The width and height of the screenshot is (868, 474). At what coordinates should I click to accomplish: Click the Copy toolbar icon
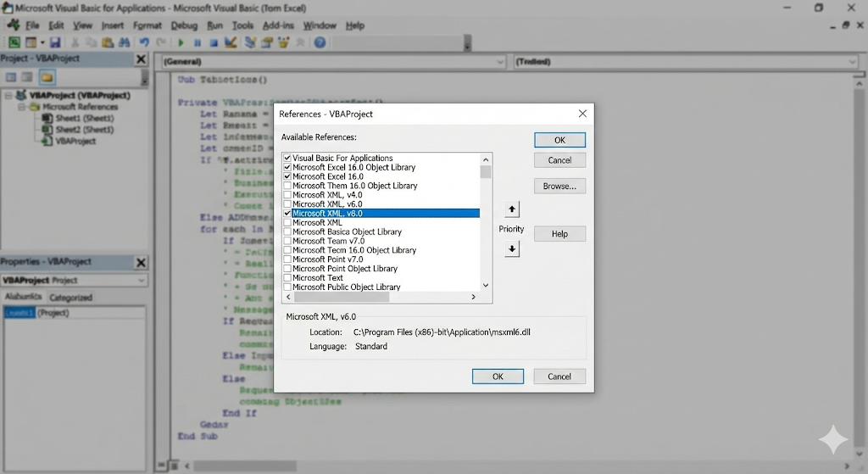click(92, 42)
